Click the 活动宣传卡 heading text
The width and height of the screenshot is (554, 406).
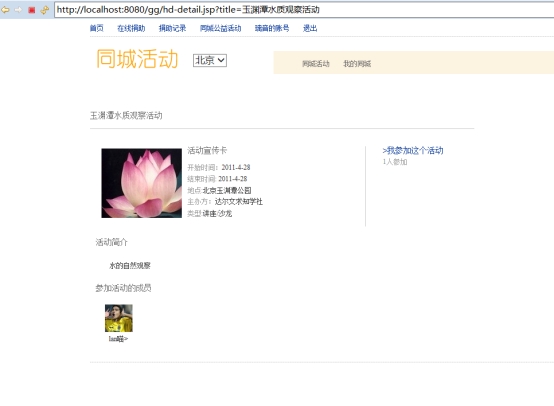(207, 151)
